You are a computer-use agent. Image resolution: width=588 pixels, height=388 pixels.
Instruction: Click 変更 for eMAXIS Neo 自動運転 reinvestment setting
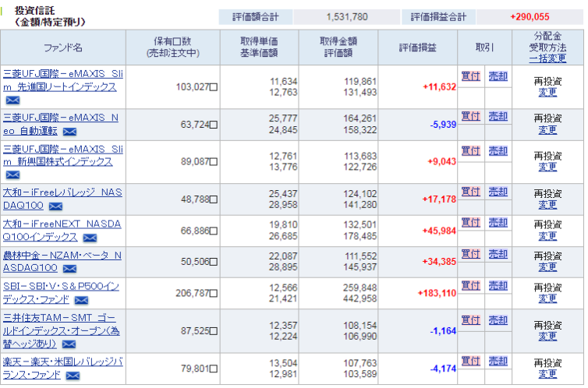coord(547,130)
